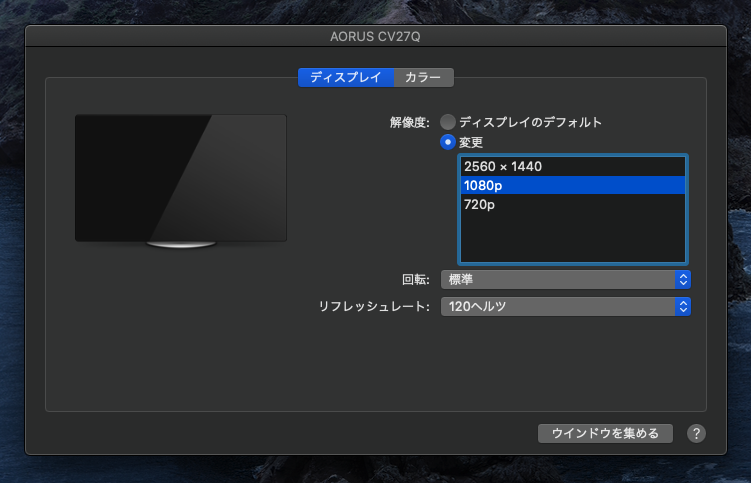The image size is (751, 483).
Task: Open the カラー tab
Action: [423, 78]
